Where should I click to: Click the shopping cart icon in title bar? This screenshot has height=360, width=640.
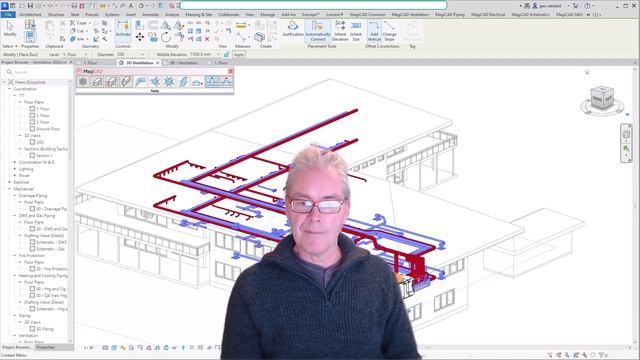[x=576, y=6]
